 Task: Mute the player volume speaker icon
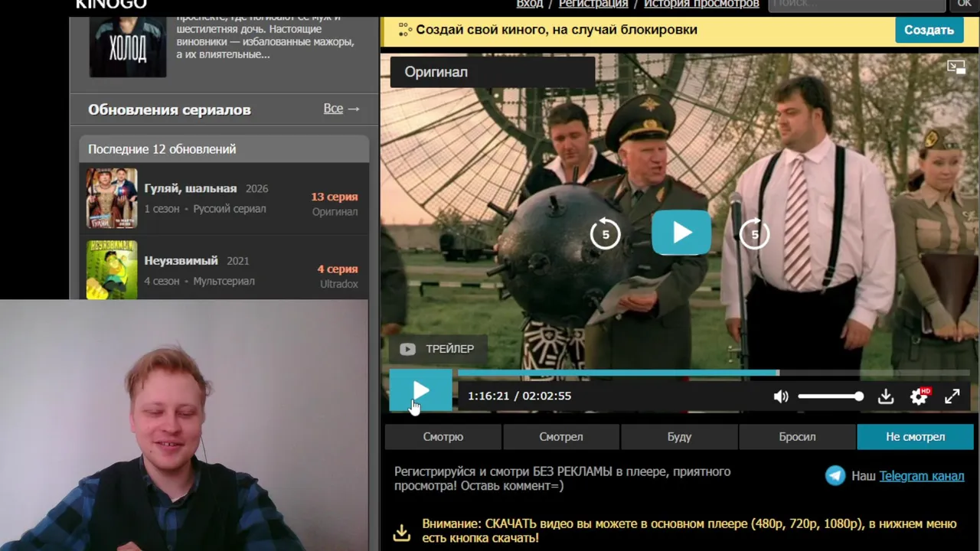[781, 396]
